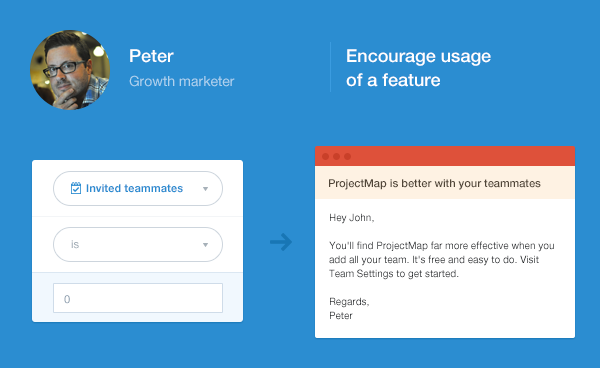Click the message body paragraph about ProjectMap
Image resolution: width=600 pixels, height=368 pixels.
(442, 259)
